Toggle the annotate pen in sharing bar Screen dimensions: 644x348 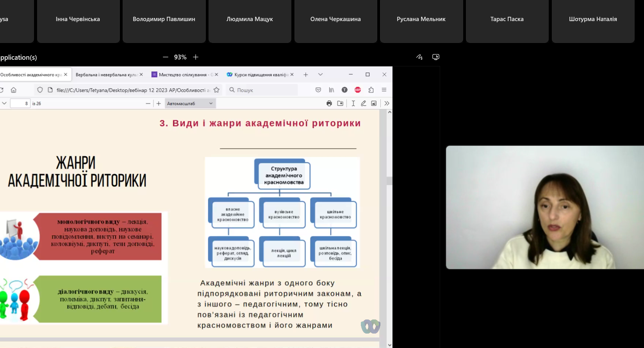point(419,57)
